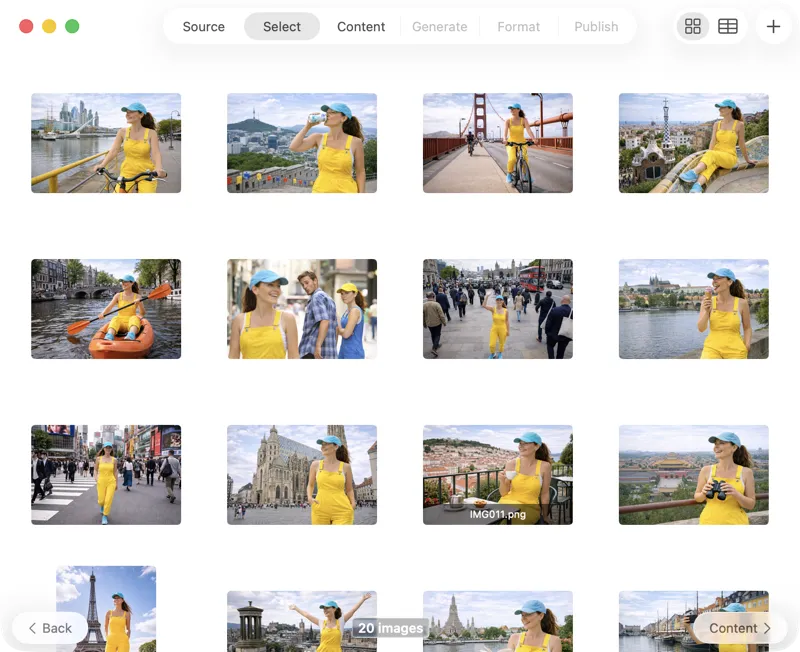Maximize window with green button
The width and height of the screenshot is (800, 652).
coord(72,26)
